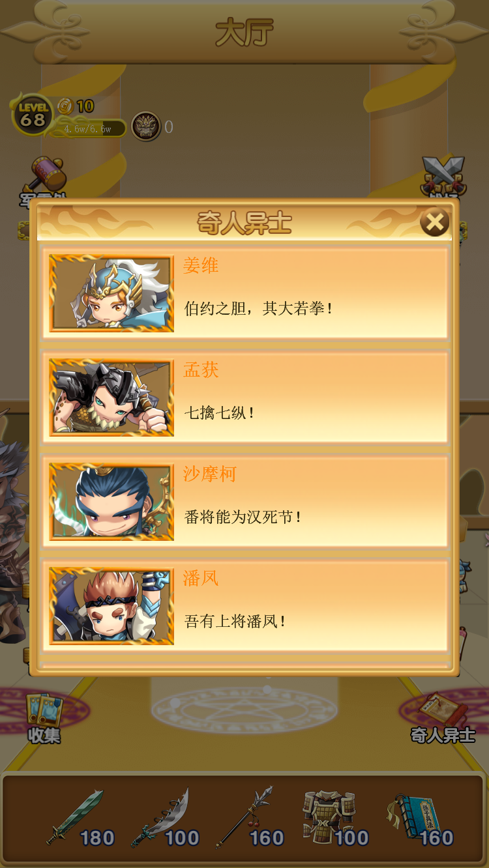This screenshot has width=489, height=868.
Task: Tap the LEVEL 68 badge
Action: click(x=32, y=115)
